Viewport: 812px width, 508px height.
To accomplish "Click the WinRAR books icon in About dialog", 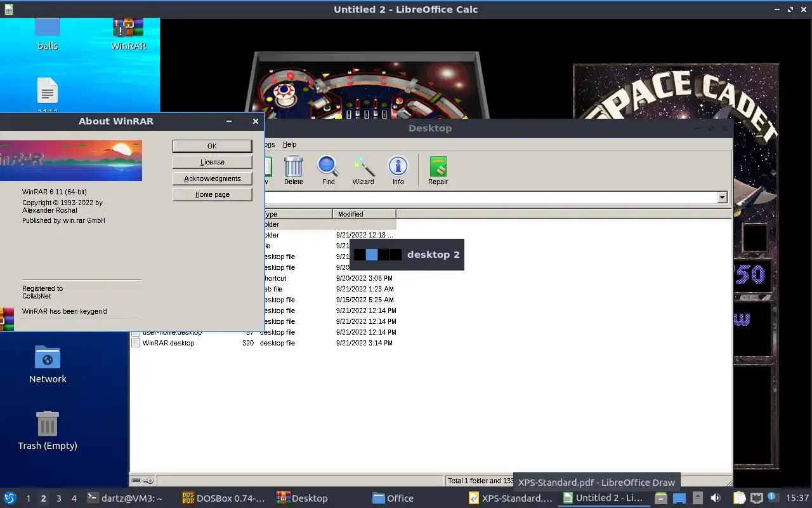I will pos(6,319).
